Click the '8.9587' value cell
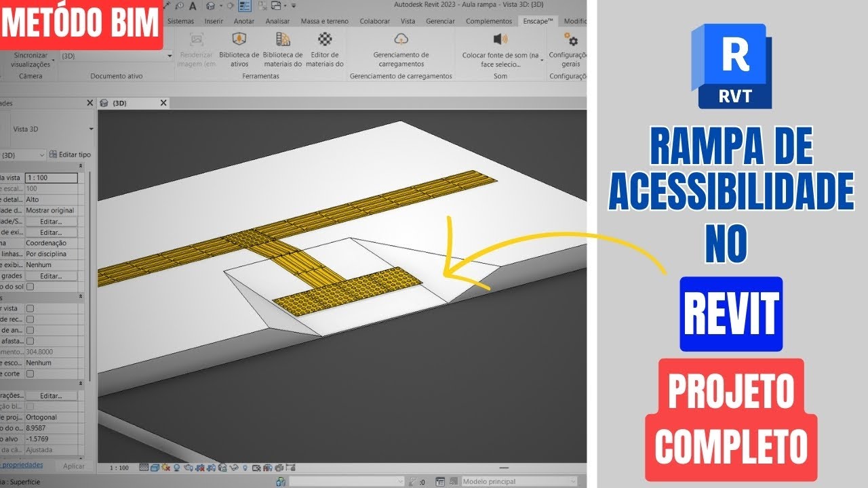Screen dimensions: 868x488 point(35,428)
